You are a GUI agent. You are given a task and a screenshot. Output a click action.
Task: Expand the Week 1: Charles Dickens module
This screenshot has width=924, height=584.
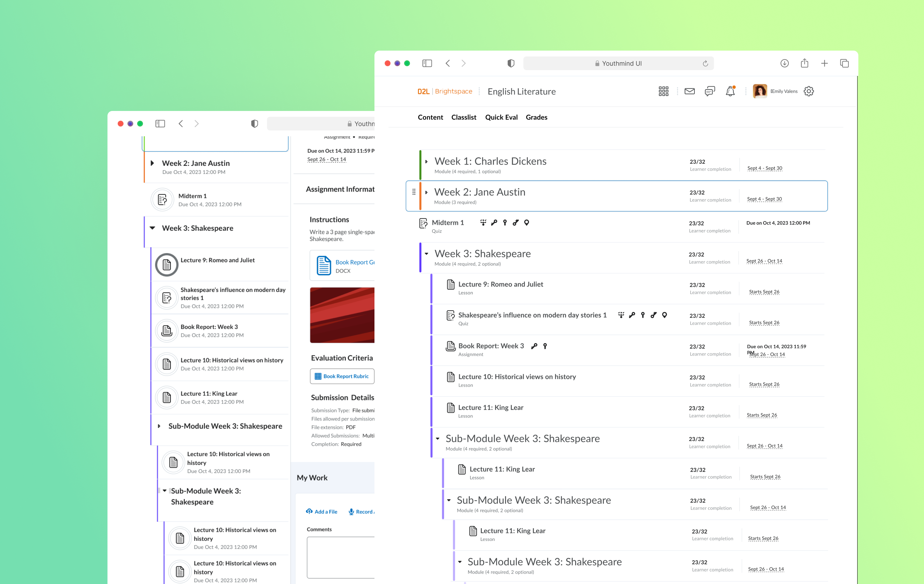click(x=426, y=162)
